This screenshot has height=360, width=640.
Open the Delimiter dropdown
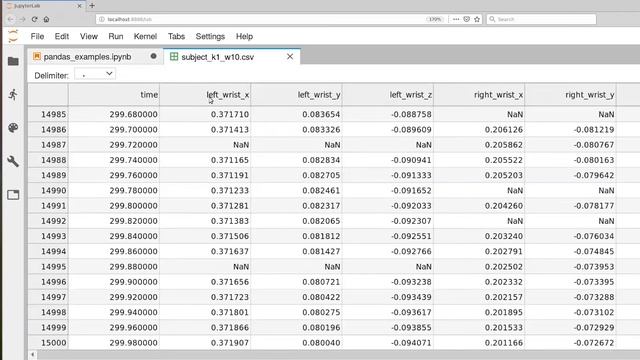(95, 74)
